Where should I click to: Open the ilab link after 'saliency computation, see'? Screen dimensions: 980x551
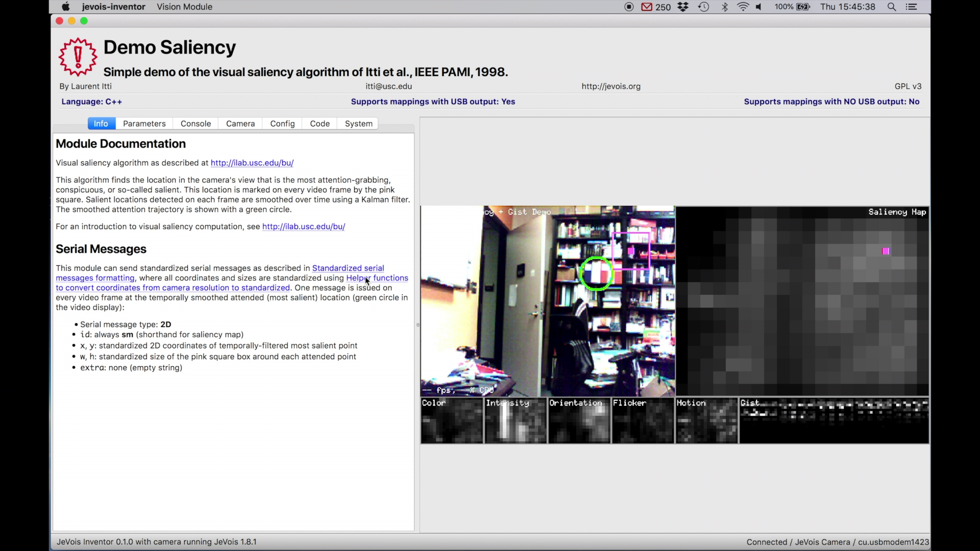pyautogui.click(x=304, y=227)
